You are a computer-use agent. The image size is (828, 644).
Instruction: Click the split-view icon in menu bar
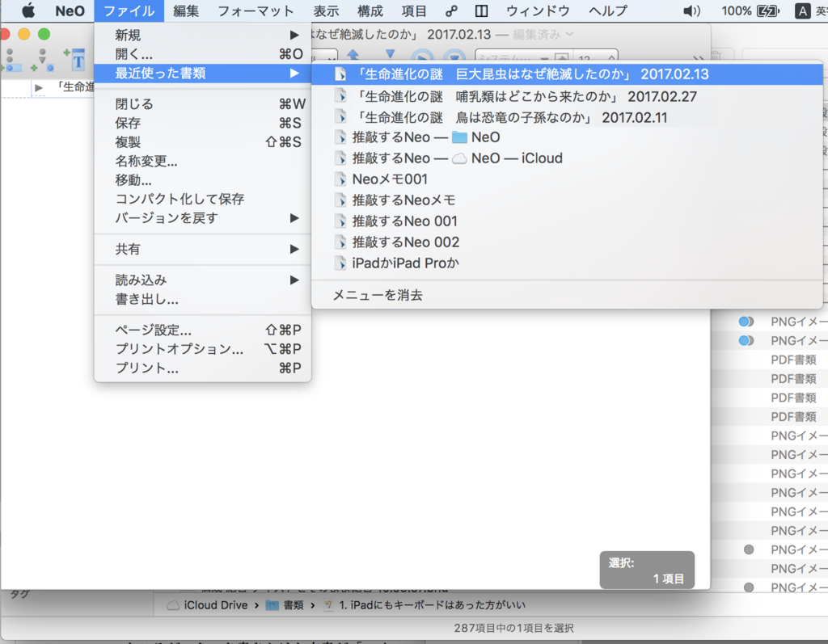(481, 11)
